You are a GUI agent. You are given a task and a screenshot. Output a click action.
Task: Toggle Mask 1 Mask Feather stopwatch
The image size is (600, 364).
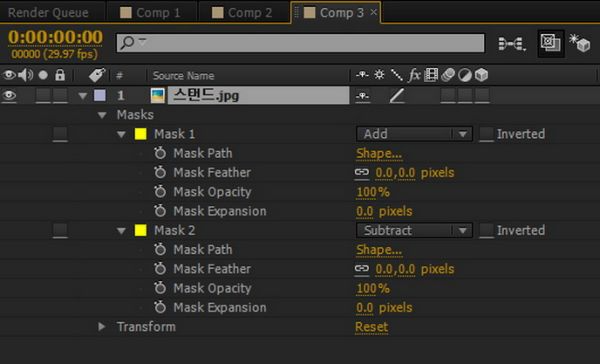click(160, 172)
